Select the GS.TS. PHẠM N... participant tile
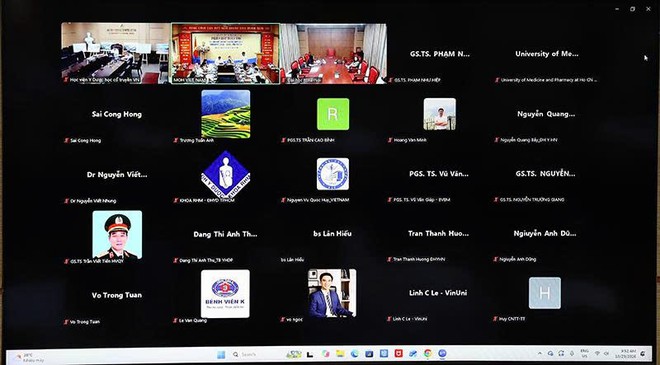The image size is (660, 365). (x=440, y=53)
